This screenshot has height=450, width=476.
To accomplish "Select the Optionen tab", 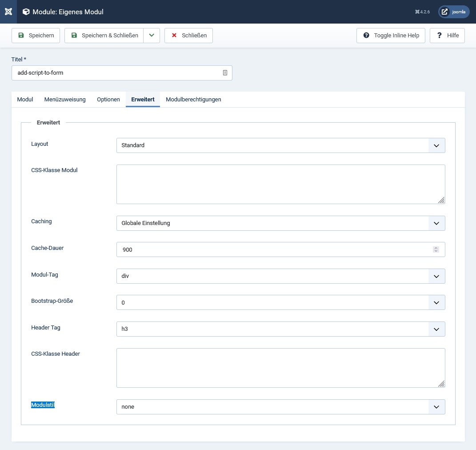I will 108,100.
